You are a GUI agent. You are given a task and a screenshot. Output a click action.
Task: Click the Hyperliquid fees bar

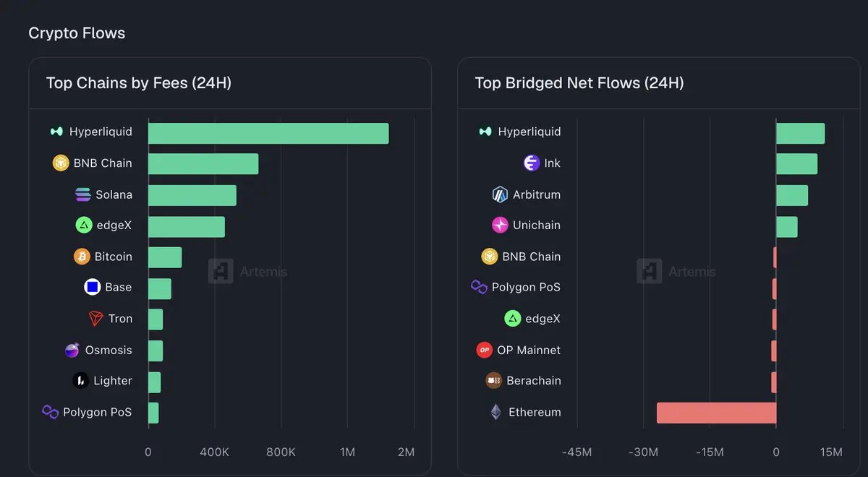point(268,134)
